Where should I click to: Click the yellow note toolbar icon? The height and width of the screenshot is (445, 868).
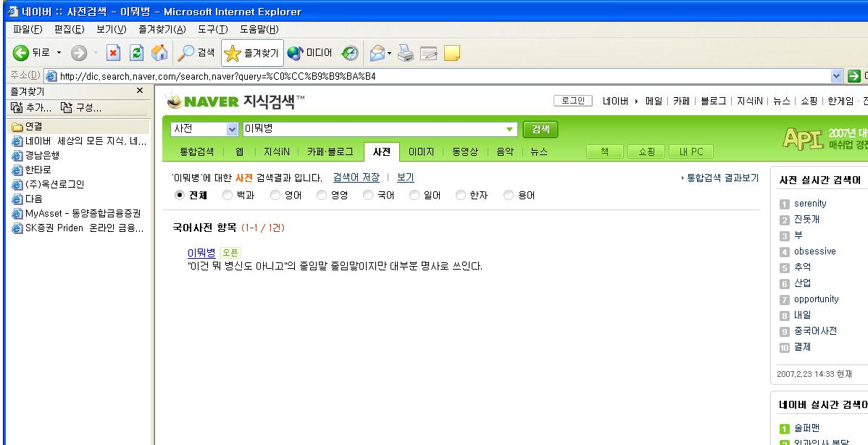(451, 53)
